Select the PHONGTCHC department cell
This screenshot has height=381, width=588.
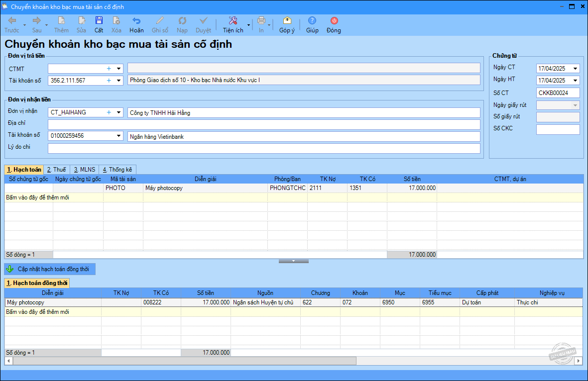click(x=288, y=188)
